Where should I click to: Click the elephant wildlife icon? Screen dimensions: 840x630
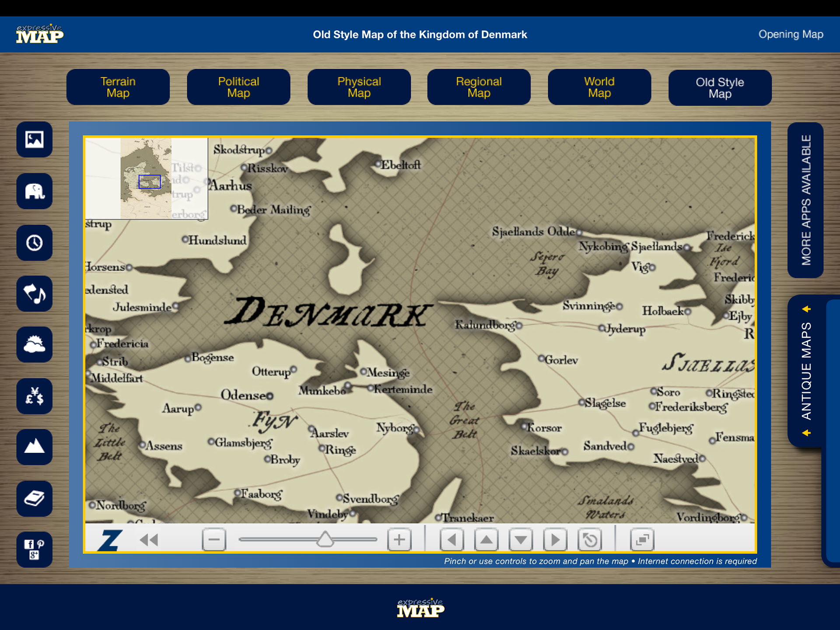pyautogui.click(x=35, y=191)
